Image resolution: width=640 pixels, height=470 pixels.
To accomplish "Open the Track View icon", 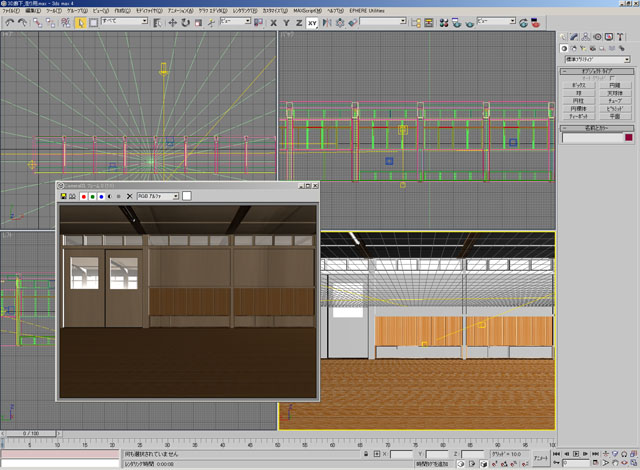I will point(416,23).
